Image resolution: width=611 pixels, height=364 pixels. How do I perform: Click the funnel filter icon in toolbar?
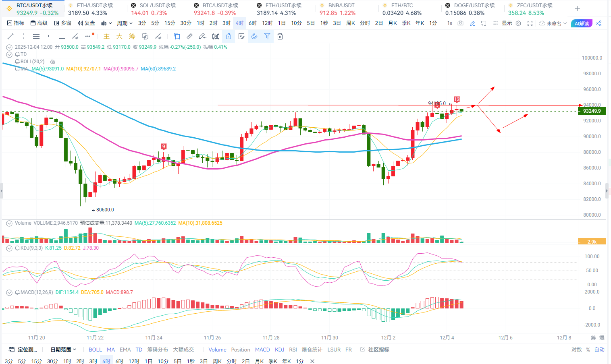(x=267, y=36)
